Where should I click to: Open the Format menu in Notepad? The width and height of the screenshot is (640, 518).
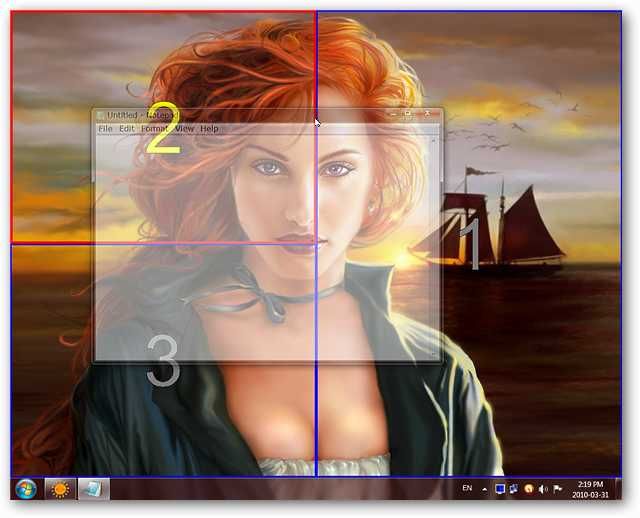coord(155,129)
